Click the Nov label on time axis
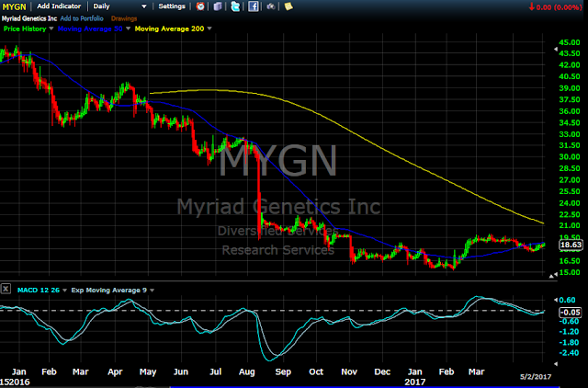This screenshot has width=588, height=388. (x=349, y=371)
